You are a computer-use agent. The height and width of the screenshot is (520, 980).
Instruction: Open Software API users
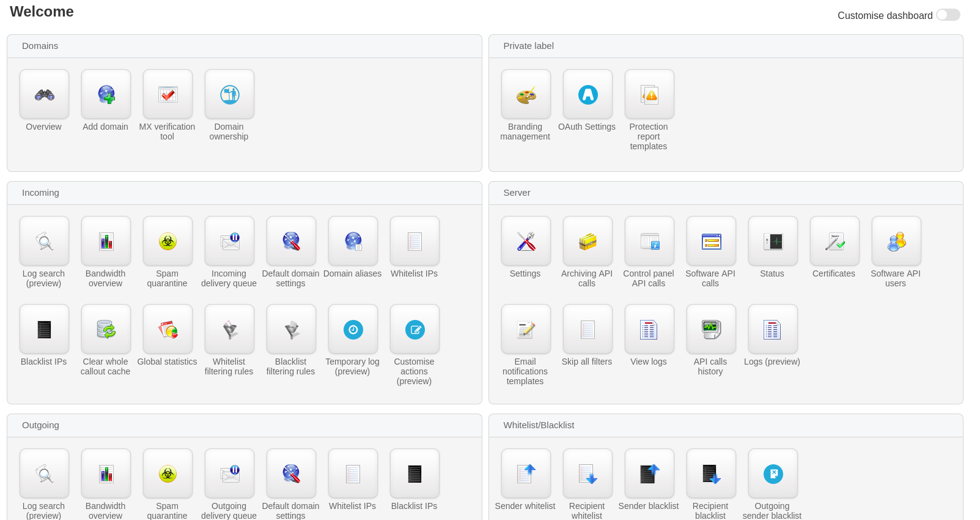(896, 241)
